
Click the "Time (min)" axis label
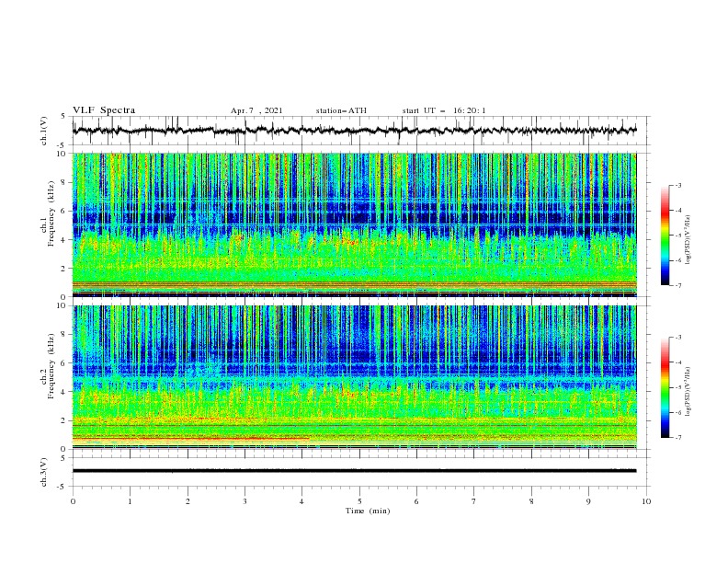(368, 511)
